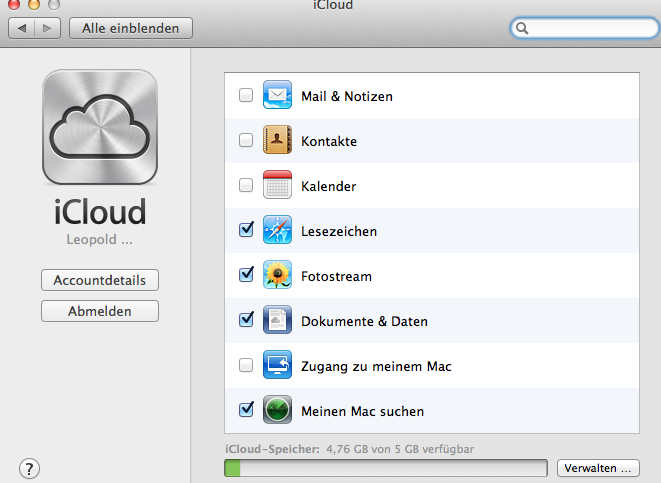The height and width of the screenshot is (483, 661).
Task: Click the Kalender calendar icon
Action: coord(277,185)
